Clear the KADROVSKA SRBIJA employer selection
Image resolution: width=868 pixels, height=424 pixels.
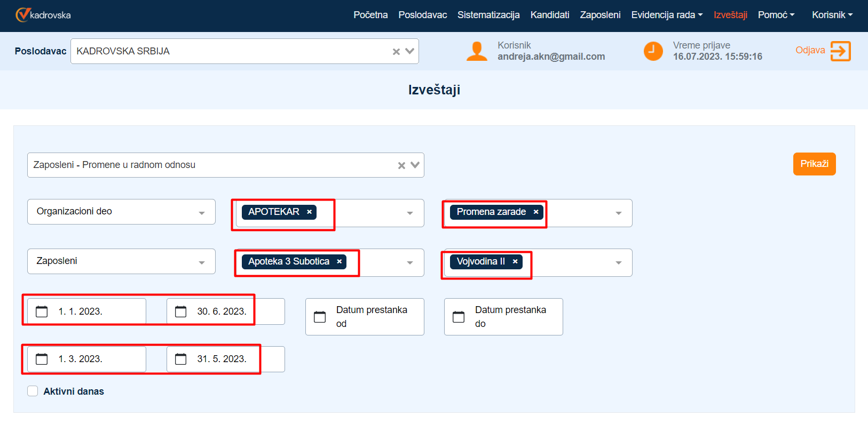(396, 52)
